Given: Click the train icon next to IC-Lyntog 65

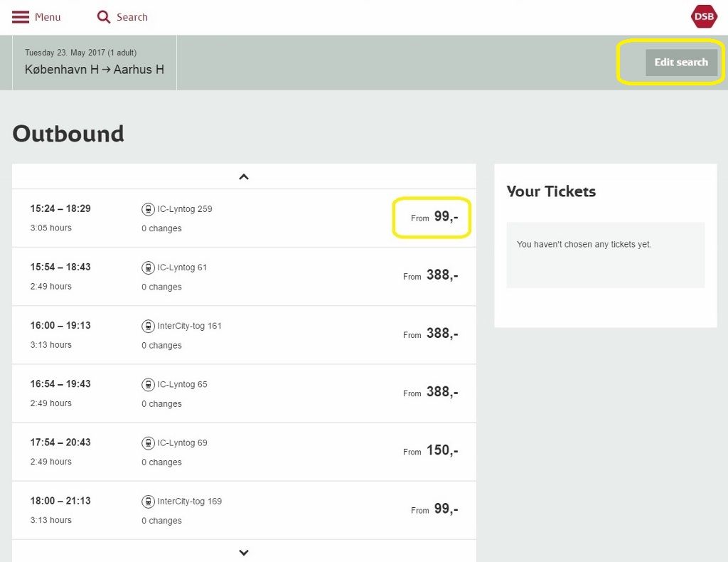Looking at the screenshot, I should (148, 383).
